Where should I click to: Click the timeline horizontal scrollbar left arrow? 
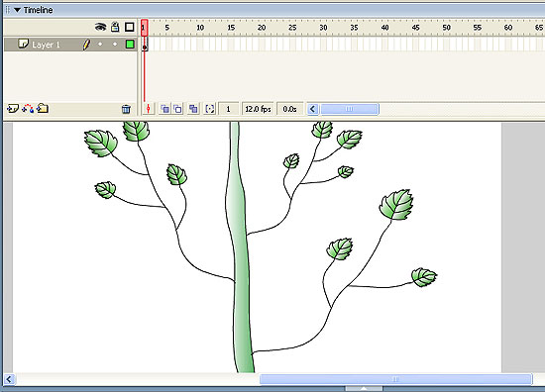pyautogui.click(x=313, y=109)
